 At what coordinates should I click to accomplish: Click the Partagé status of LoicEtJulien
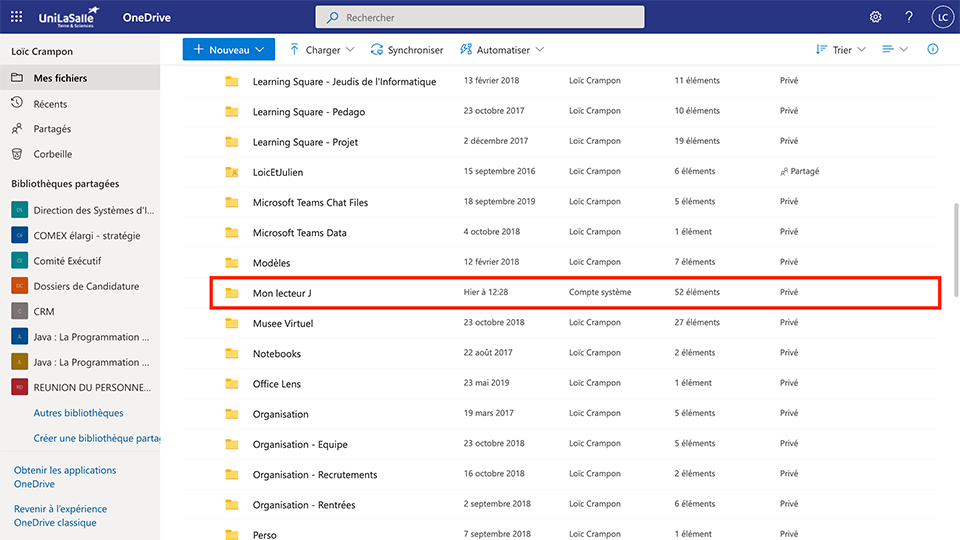pyautogui.click(x=800, y=171)
